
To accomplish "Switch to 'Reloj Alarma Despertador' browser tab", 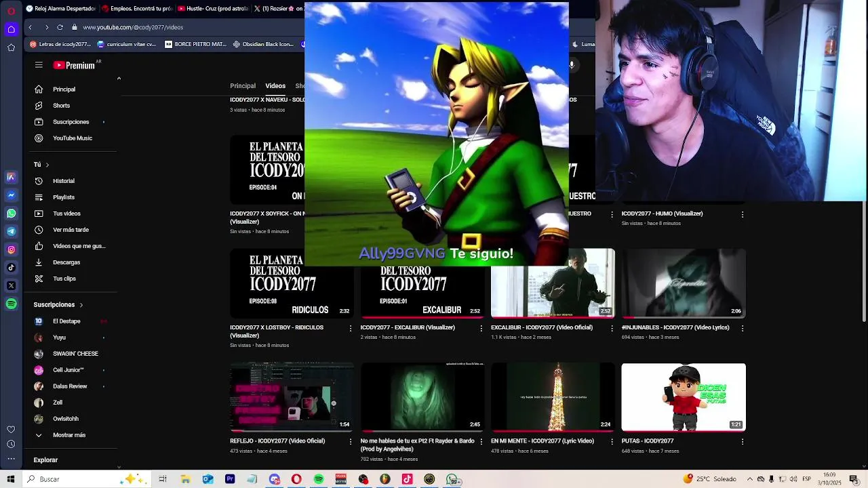I will (60, 9).
